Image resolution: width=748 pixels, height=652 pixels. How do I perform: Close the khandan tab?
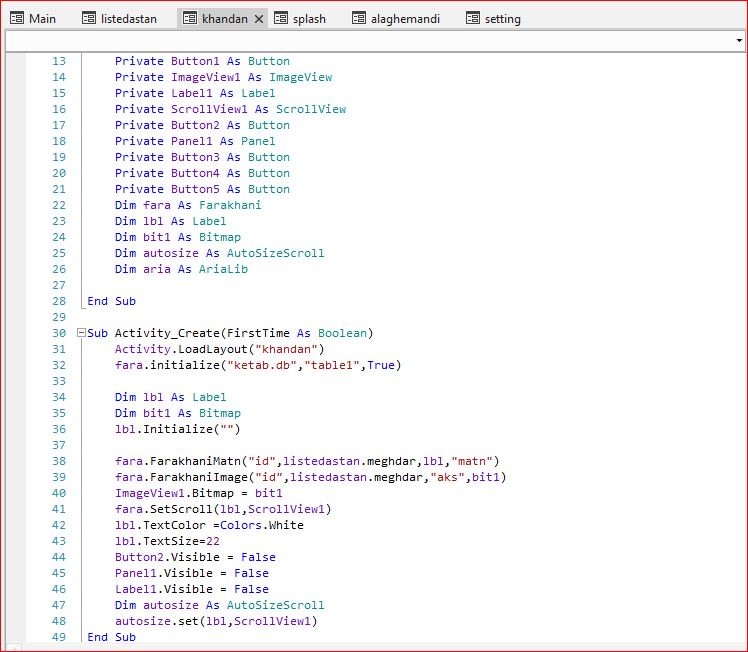tap(259, 19)
